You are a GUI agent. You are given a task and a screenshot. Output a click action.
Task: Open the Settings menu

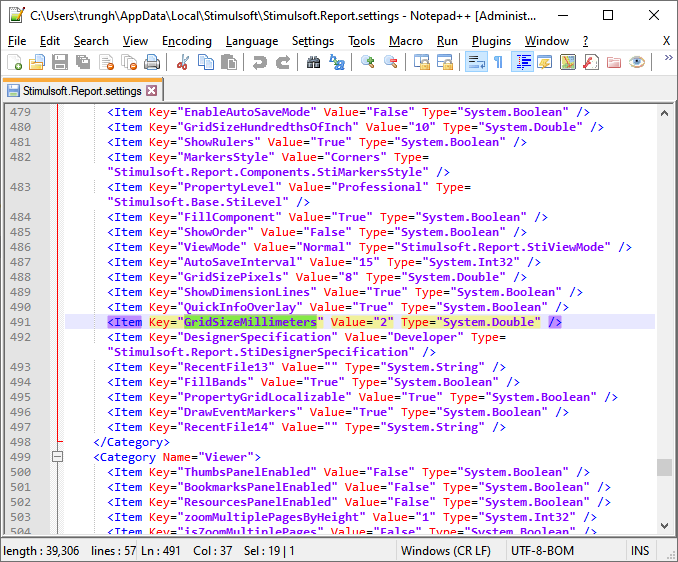click(x=313, y=41)
